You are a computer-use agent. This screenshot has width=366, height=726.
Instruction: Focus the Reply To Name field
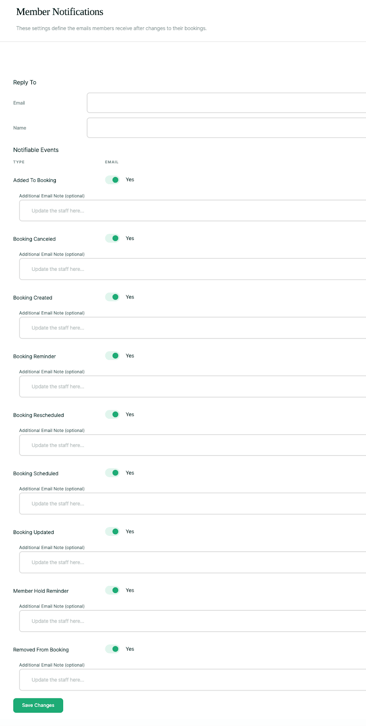(227, 127)
